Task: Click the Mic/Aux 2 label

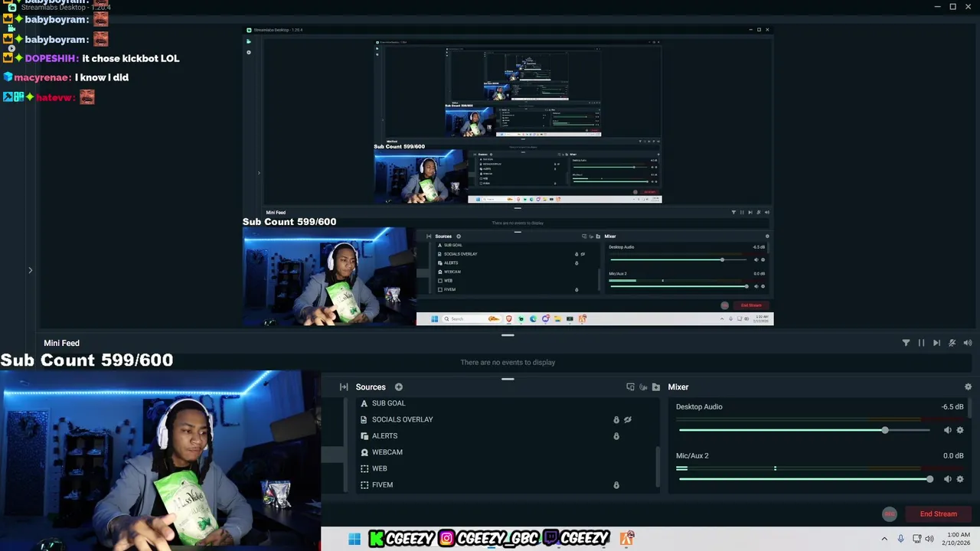Action: point(692,456)
